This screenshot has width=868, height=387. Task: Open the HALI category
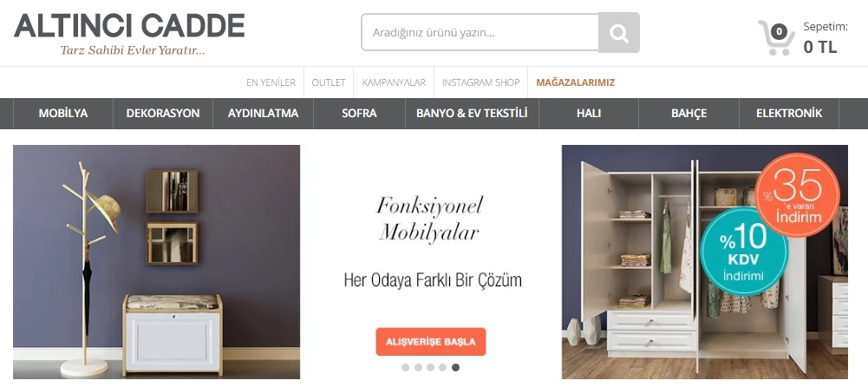click(589, 114)
